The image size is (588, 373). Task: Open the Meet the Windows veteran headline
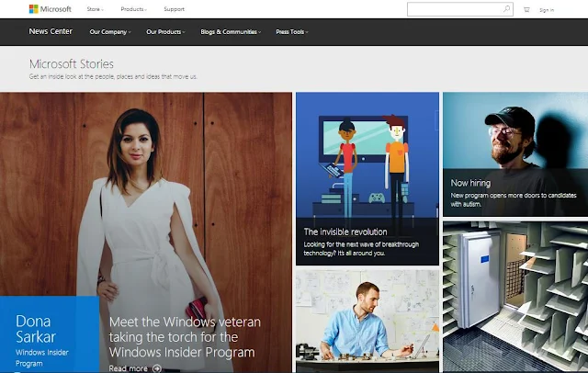coord(185,337)
